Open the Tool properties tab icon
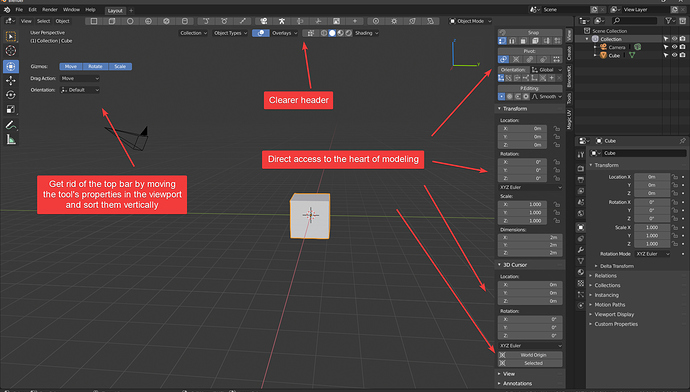Viewport: 690px width, 392px height. pos(581,155)
